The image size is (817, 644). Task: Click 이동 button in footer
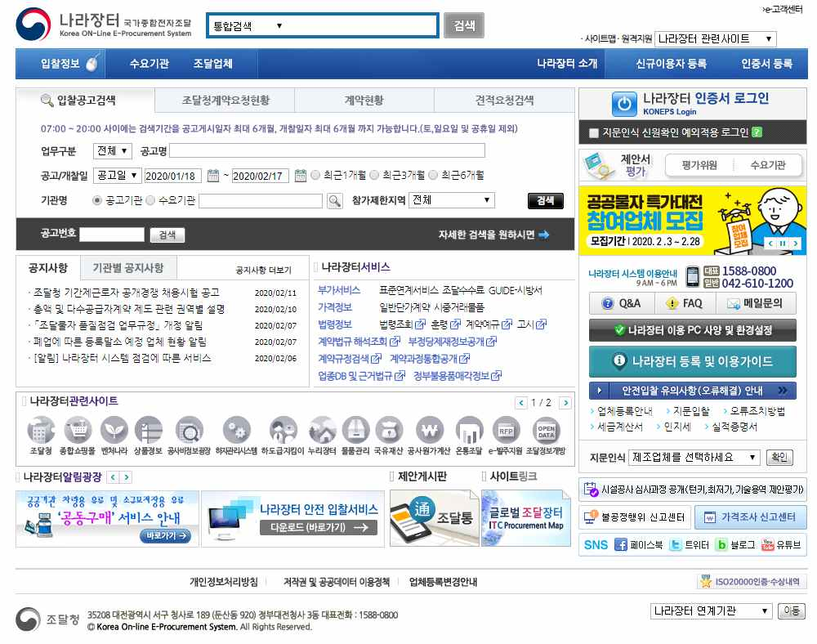click(791, 610)
